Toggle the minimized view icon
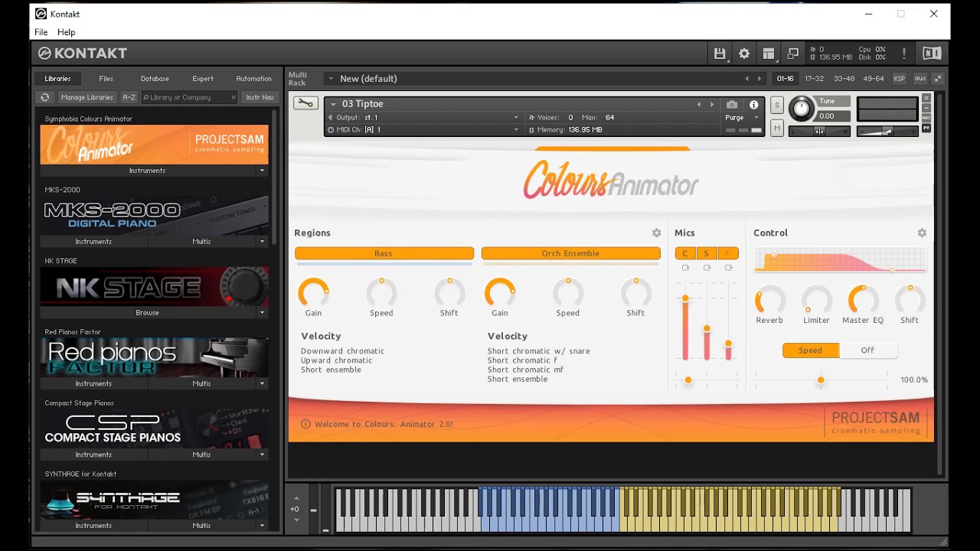Image resolution: width=980 pixels, height=551 pixels. tap(793, 54)
